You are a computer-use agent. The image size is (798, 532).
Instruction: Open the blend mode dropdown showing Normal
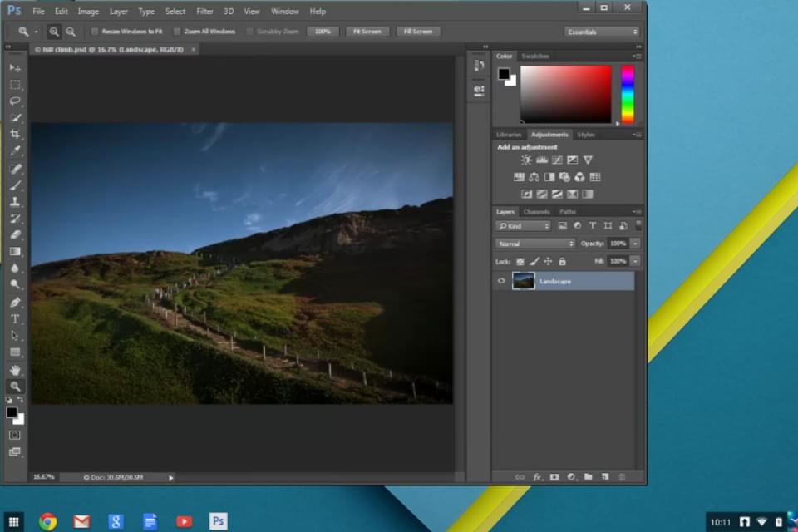(534, 243)
